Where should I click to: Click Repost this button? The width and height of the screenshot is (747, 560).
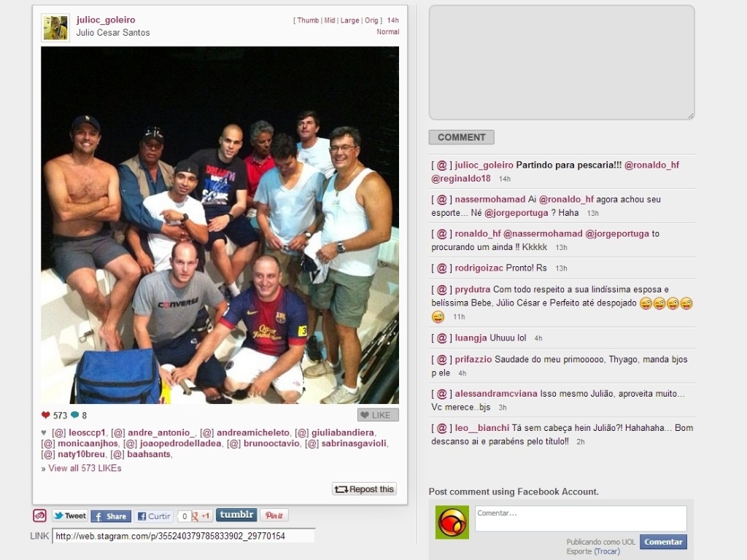coord(365,489)
